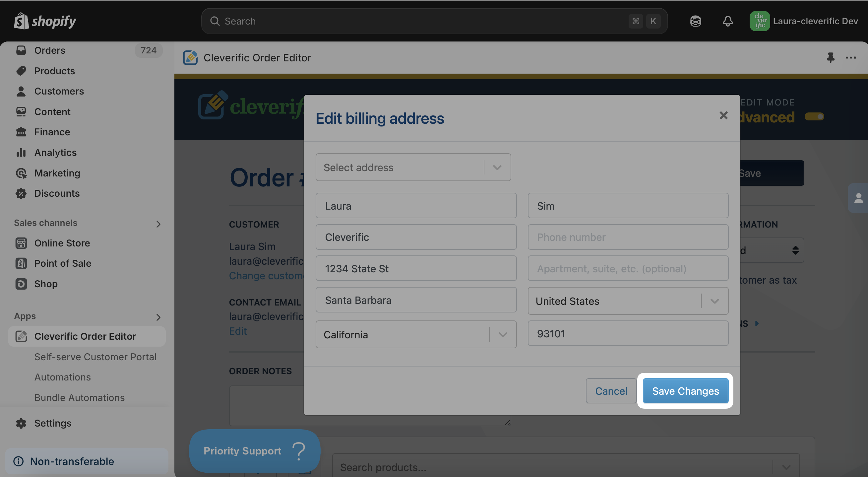Viewport: 868px width, 477px height.
Task: Click the ZIP code field 93101
Action: 628,333
